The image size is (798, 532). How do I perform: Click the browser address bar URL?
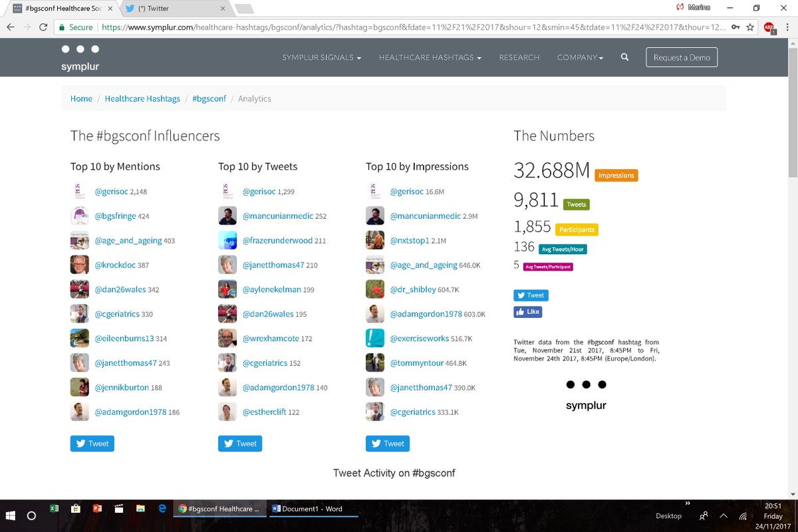412,27
